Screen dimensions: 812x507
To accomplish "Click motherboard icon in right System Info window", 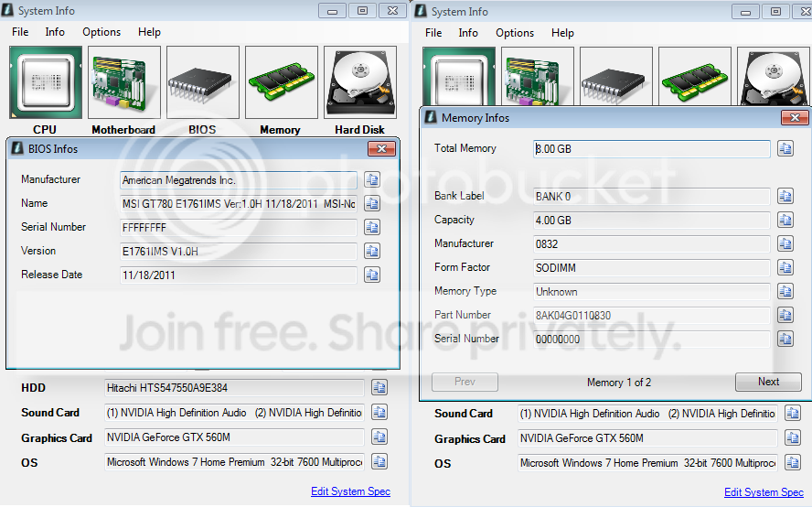I will (x=538, y=77).
